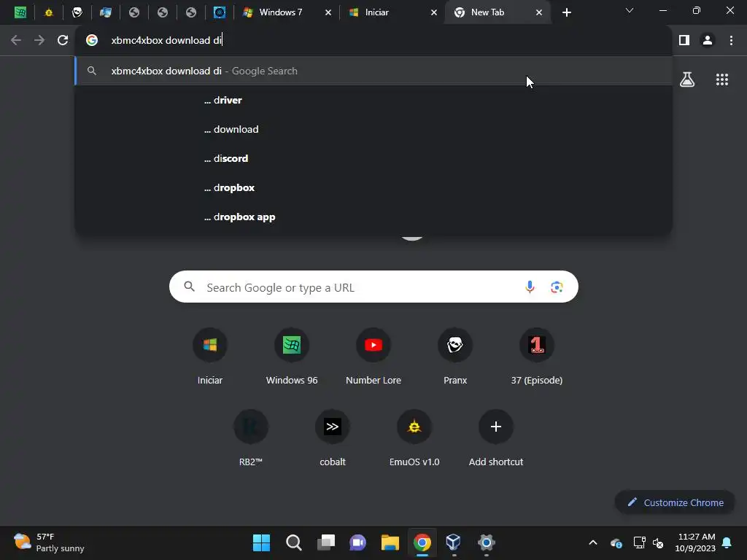Open the Chrome profile menu

[708, 40]
